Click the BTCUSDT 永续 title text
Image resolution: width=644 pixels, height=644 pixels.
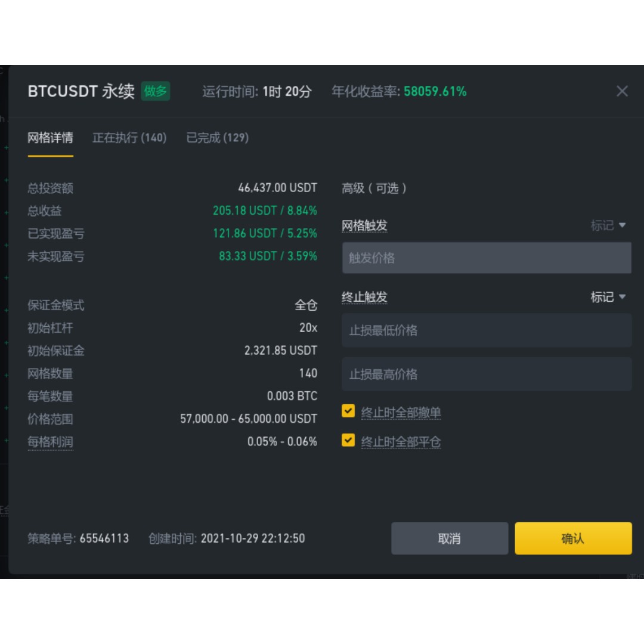(81, 92)
